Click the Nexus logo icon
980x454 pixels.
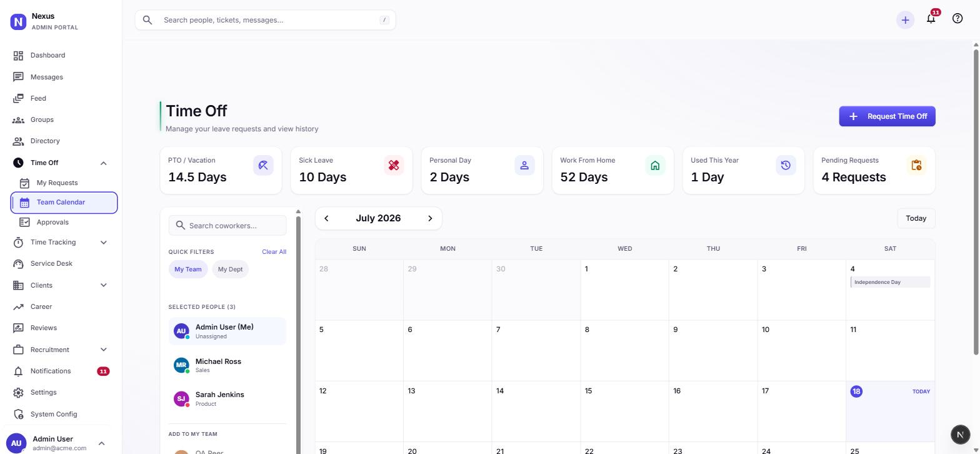click(18, 23)
